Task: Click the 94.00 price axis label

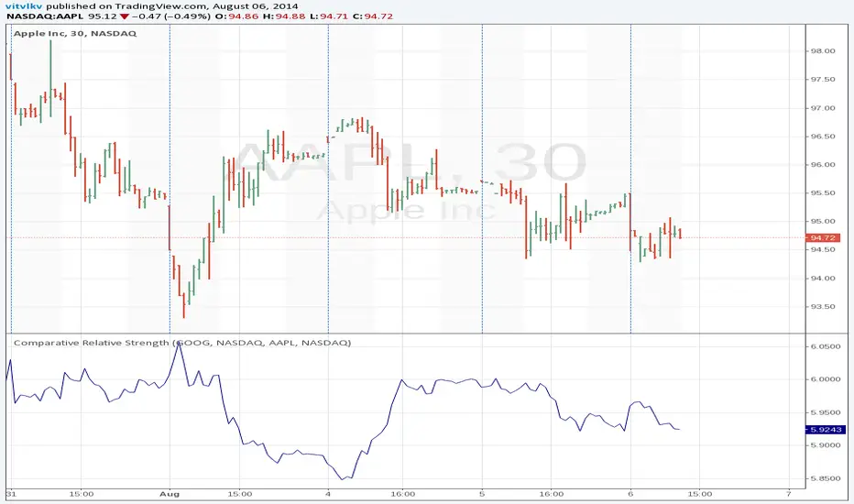Action: (823, 278)
